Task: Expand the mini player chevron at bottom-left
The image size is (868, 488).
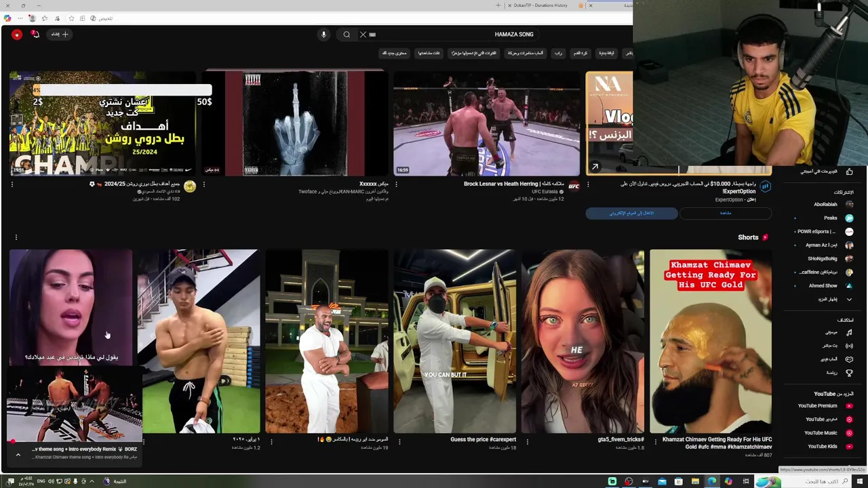Action: click(x=18, y=455)
